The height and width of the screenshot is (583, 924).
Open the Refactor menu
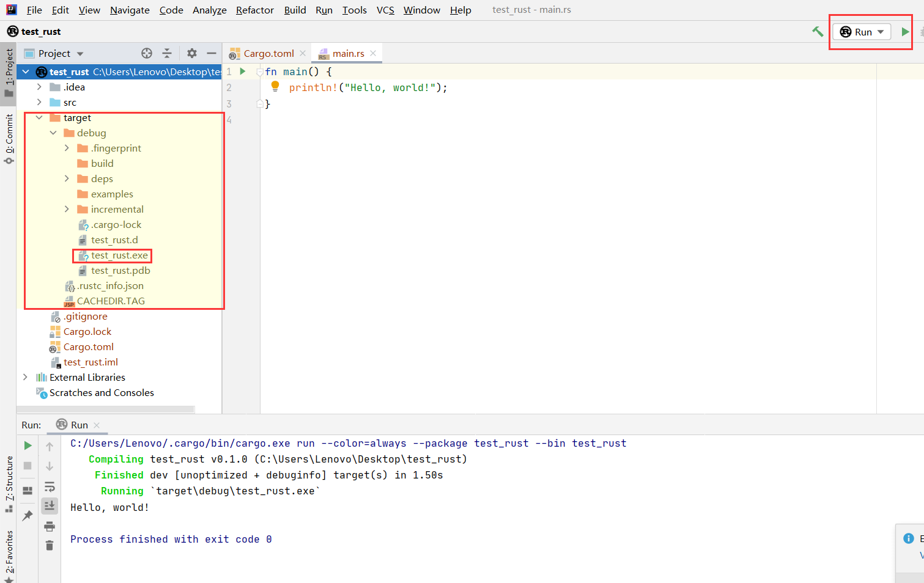[255, 10]
